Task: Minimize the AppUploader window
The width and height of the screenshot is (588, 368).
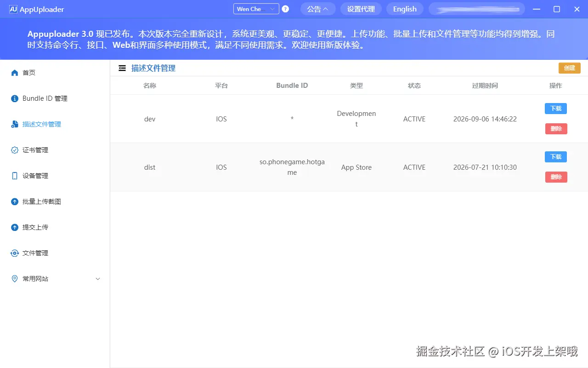Action: [x=536, y=9]
